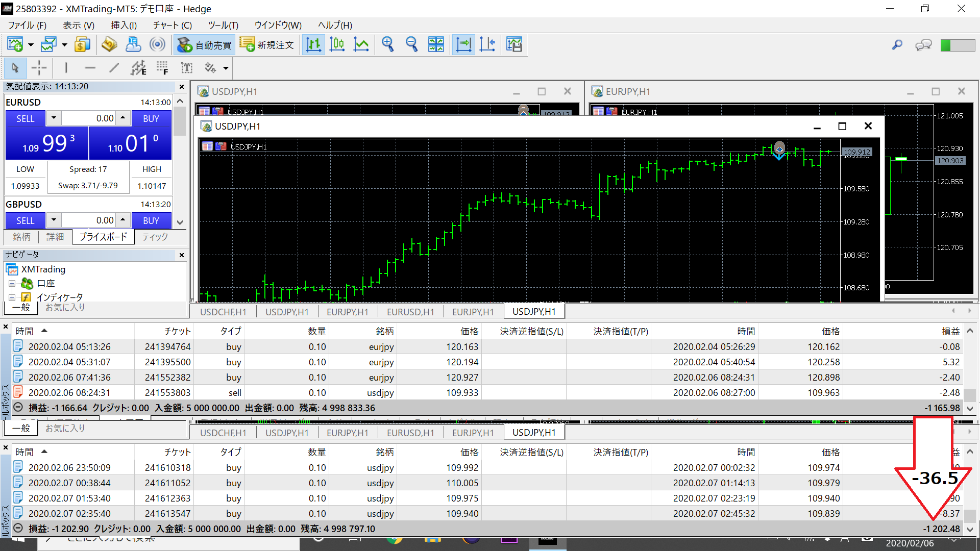This screenshot has width=980, height=551.
Task: Switch chart to candlestick display
Action: point(337,45)
